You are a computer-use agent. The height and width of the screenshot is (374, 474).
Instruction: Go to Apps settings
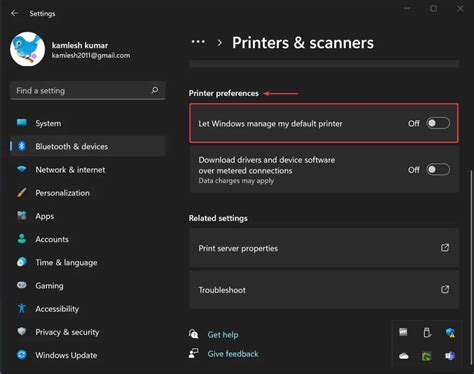[88, 216]
